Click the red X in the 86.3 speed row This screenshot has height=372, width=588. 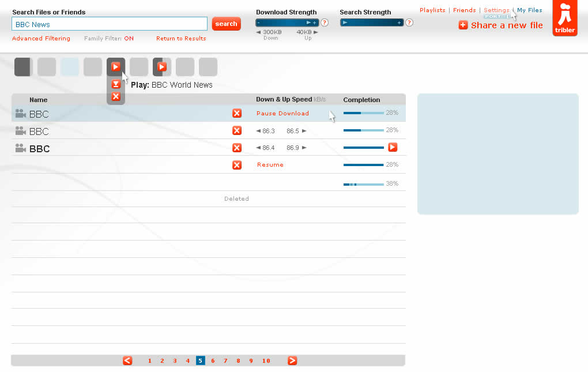point(236,130)
